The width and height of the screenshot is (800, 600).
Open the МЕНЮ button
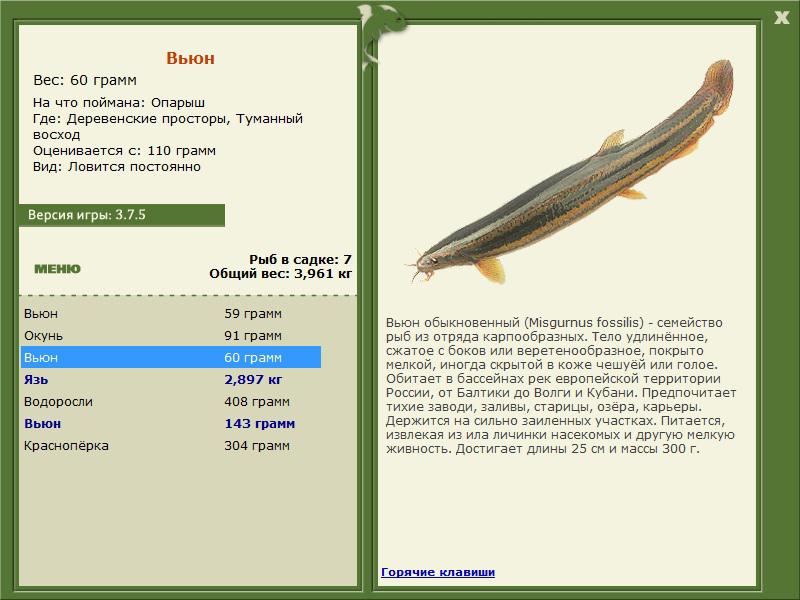click(x=57, y=269)
